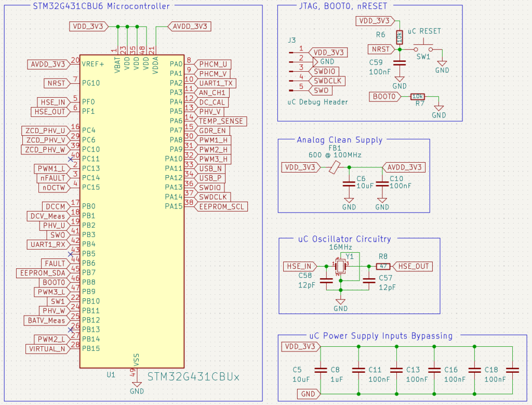Select the 16MHz crystal Y1 symbol
The width and height of the screenshot is (532, 405).
[340, 265]
